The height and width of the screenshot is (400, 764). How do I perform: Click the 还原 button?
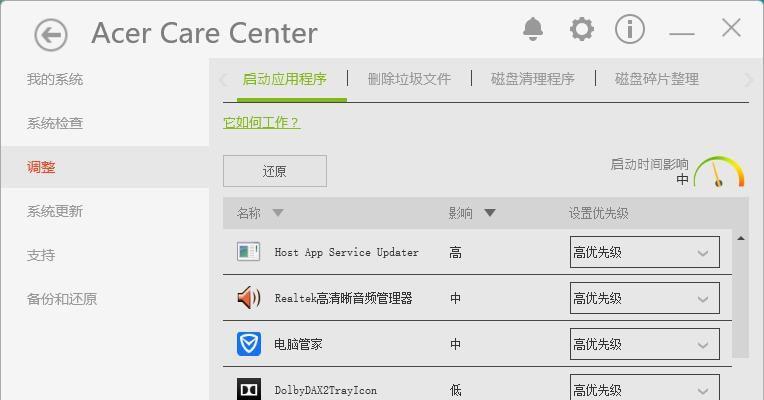[275, 171]
